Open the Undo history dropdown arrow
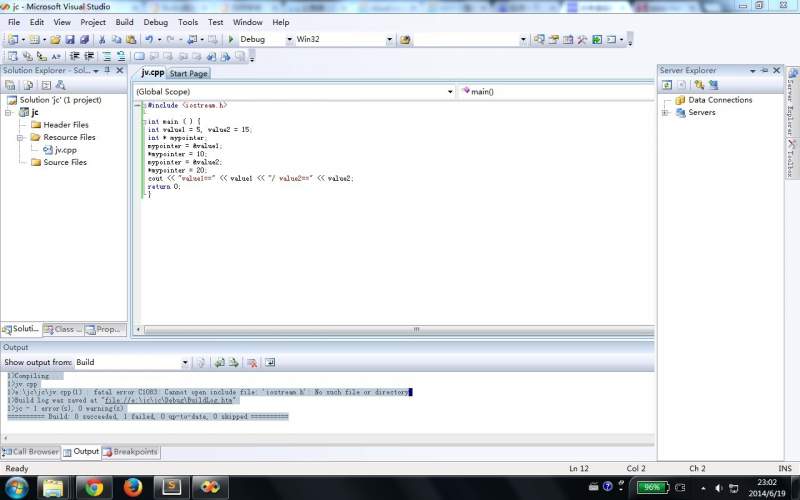Viewport: 800px width, 500px height. pyautogui.click(x=159, y=40)
